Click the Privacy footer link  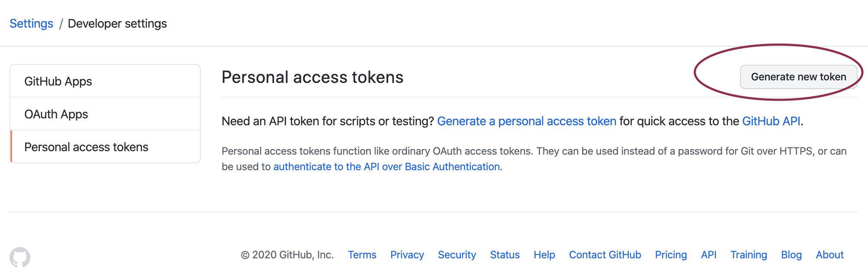tap(407, 255)
